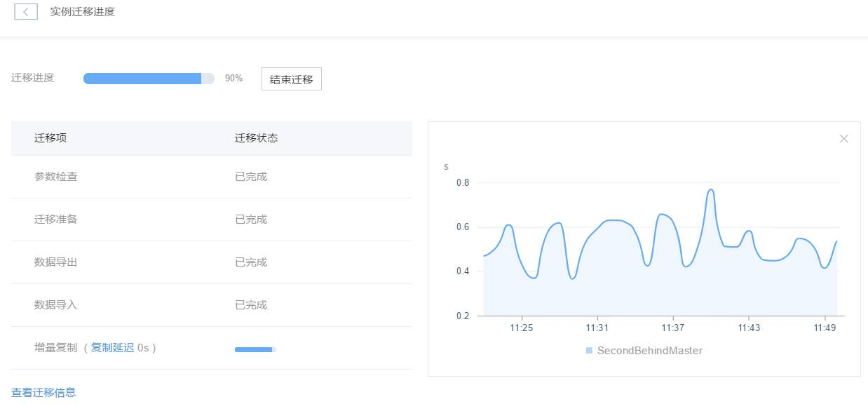This screenshot has height=404, width=868.
Task: Click the 增量复制 progress bar
Action: 255,349
